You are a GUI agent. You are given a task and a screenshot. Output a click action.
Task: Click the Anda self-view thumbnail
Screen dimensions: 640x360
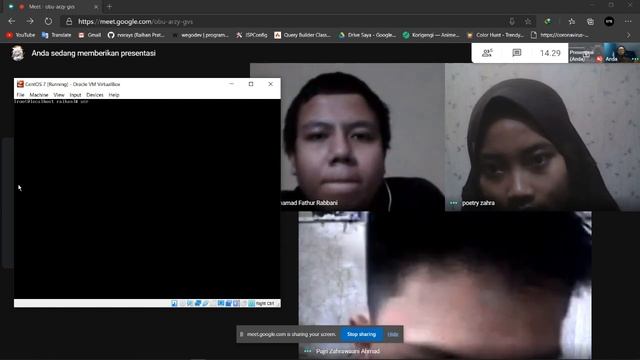622,53
